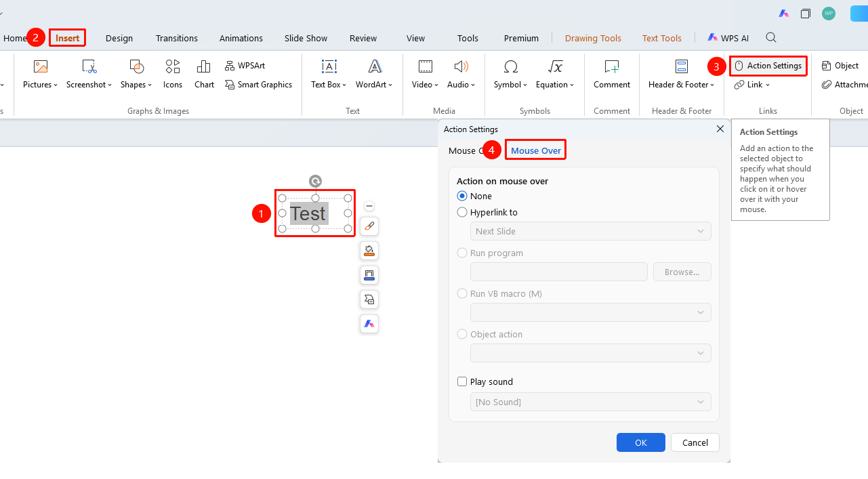Click the Video insert button
This screenshot has width=868, height=479.
pos(426,75)
